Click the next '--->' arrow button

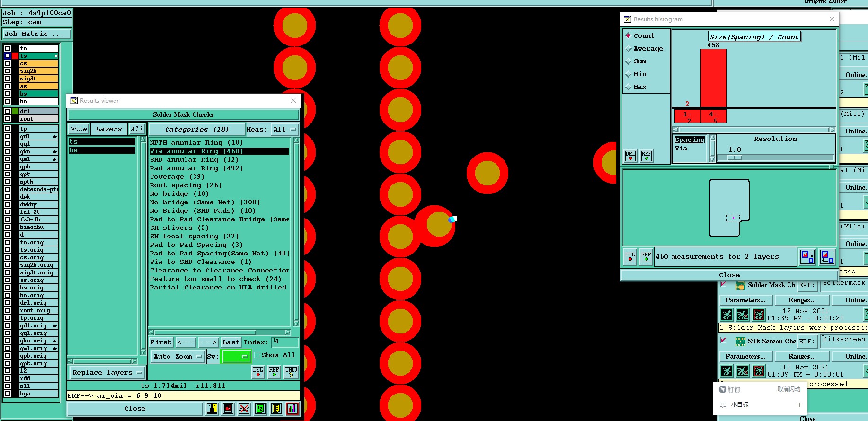pos(208,342)
